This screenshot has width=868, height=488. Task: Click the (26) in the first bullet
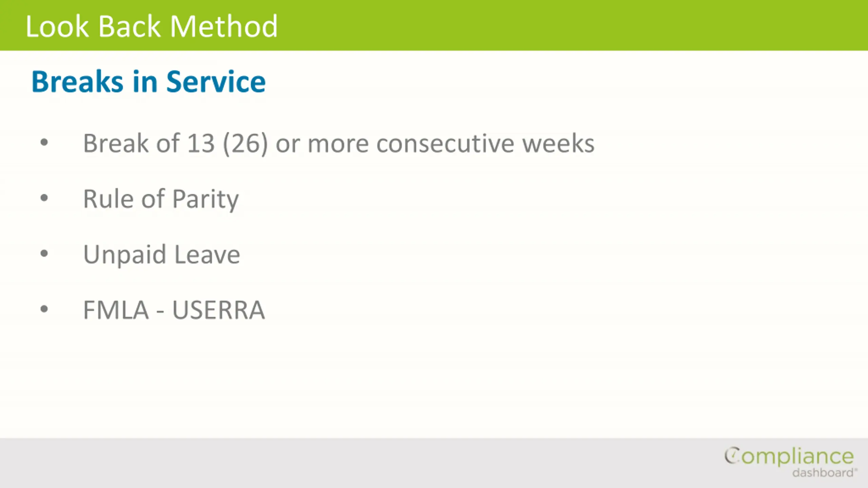click(245, 144)
